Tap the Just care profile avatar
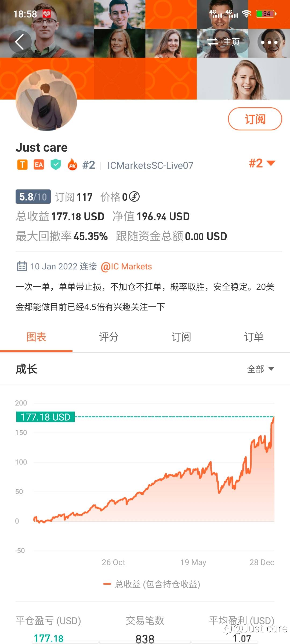 click(x=46, y=100)
